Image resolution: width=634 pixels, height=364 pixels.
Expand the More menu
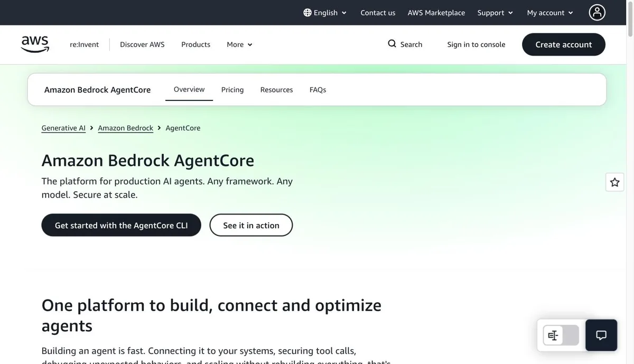239,44
